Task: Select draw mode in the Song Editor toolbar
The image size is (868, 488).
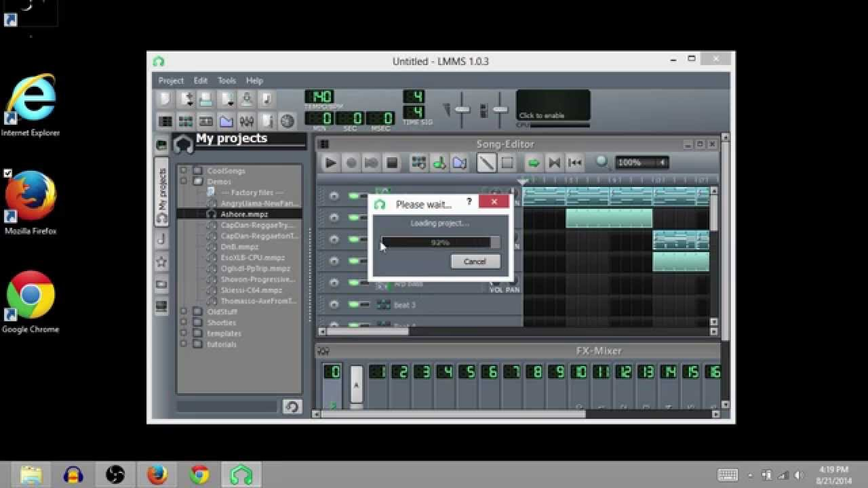Action: pos(486,163)
